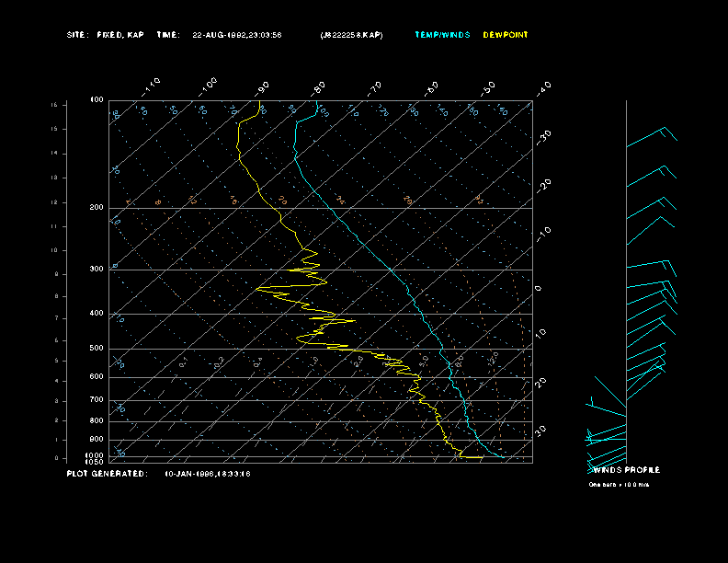The width and height of the screenshot is (728, 563).
Task: Select the PLOT GENERATED: label
Action: click(x=108, y=474)
